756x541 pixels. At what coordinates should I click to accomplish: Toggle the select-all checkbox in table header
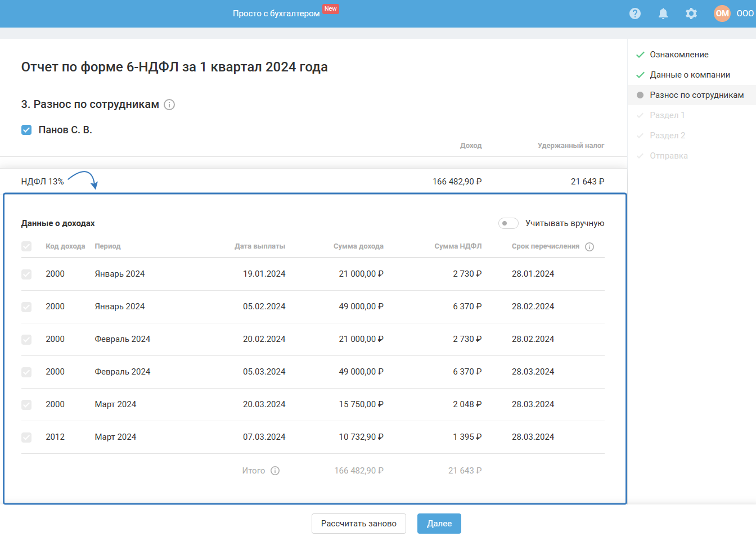tap(26, 246)
